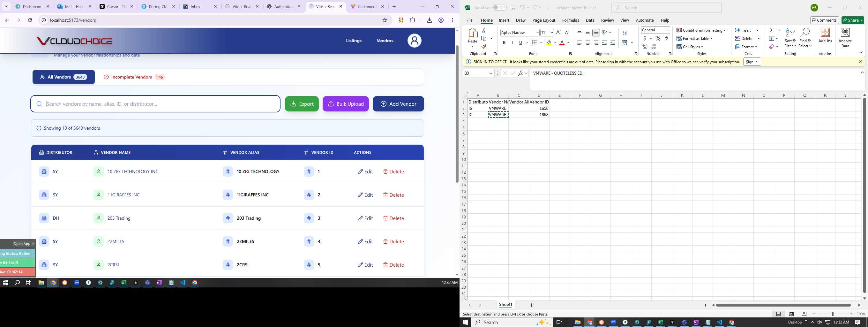Toggle Align Left in Excel ribbon
The width and height of the screenshot is (868, 327).
pos(579,43)
